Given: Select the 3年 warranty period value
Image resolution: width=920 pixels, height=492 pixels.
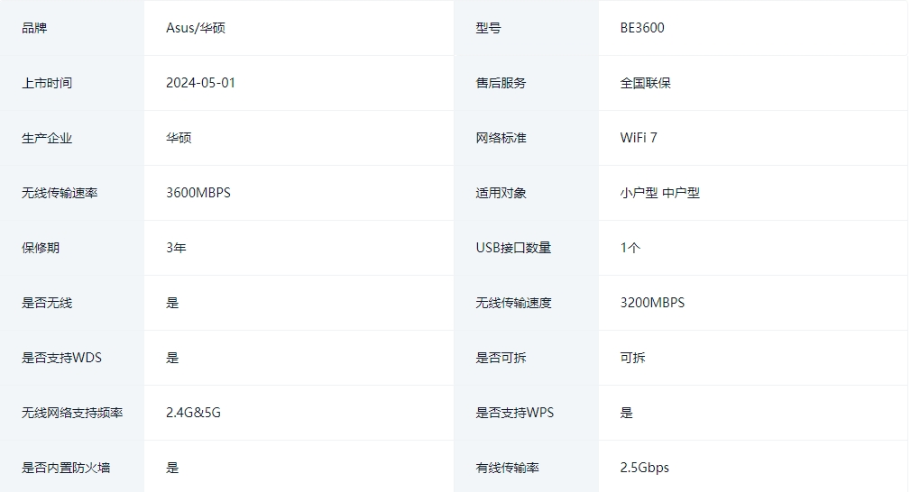Looking at the screenshot, I should [x=176, y=248].
